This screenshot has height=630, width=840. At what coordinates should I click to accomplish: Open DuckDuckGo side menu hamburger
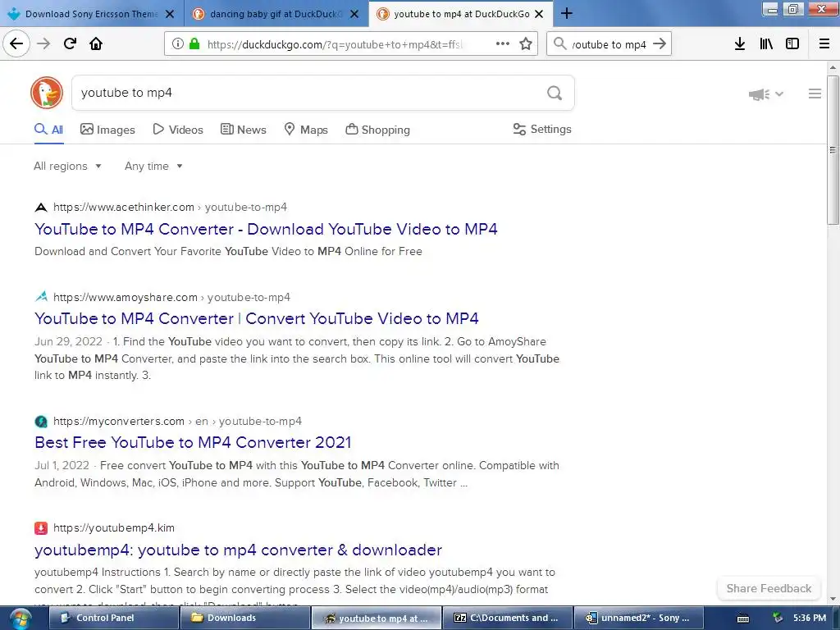[x=815, y=94]
